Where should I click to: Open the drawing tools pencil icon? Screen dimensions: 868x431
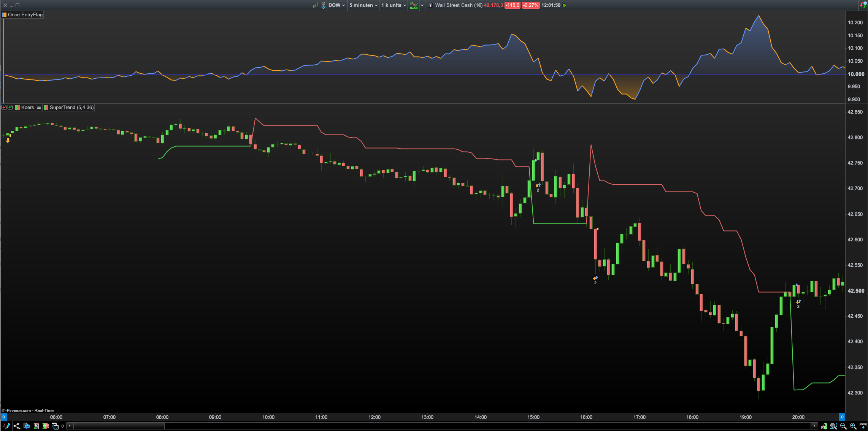click(6, 426)
